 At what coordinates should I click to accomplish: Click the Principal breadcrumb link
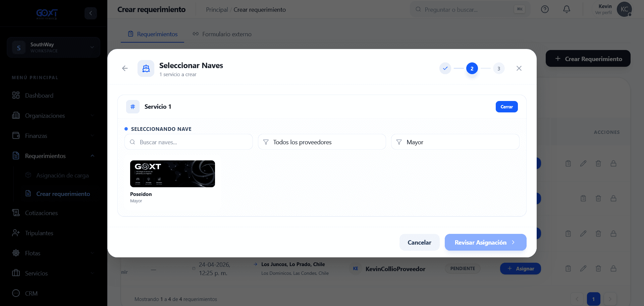pyautogui.click(x=217, y=10)
